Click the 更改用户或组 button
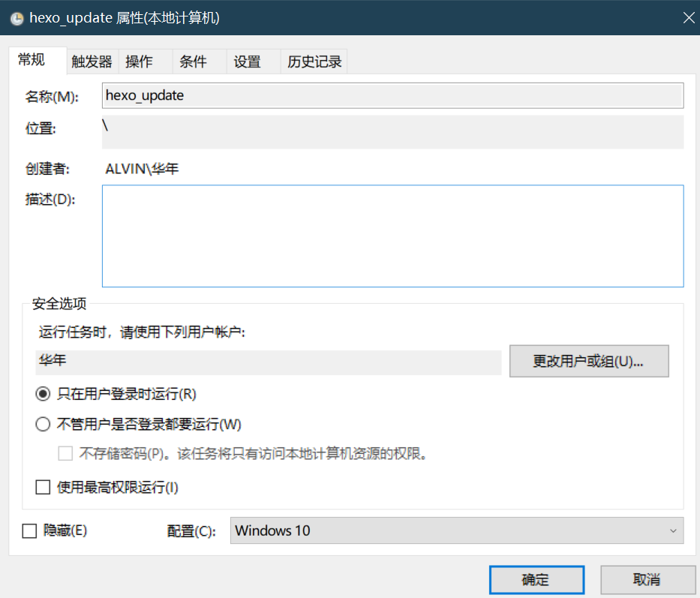Image resolution: width=700 pixels, height=598 pixels. (589, 361)
